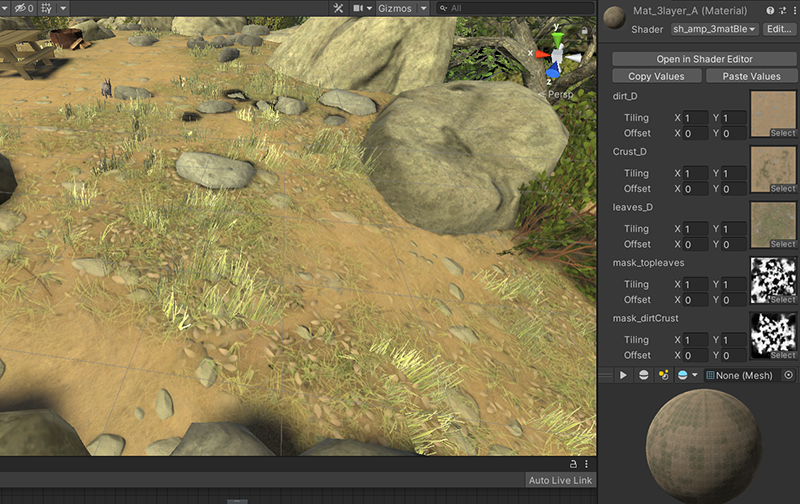This screenshot has width=800, height=504.
Task: Expand the Gizmos dropdown arrow
Action: point(423,8)
